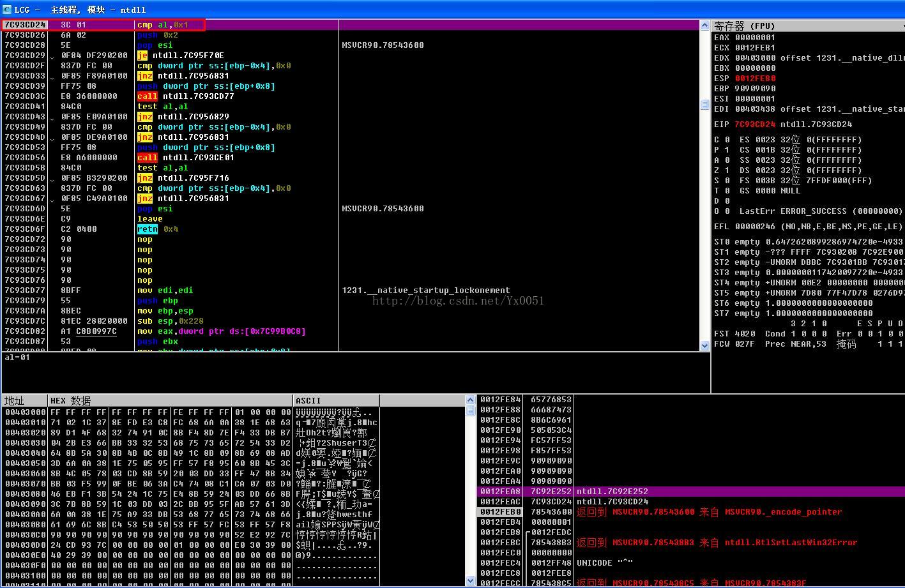Image resolution: width=905 pixels, height=588 pixels.
Task: Select the 'je ntdll.7C95F70E' instruction
Action: click(181, 56)
